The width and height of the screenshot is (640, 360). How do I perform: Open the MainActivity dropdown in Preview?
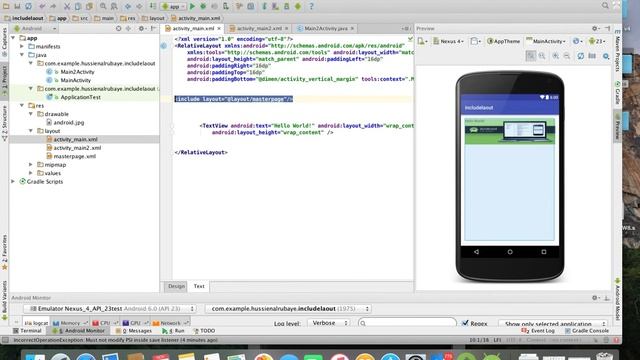(546, 41)
